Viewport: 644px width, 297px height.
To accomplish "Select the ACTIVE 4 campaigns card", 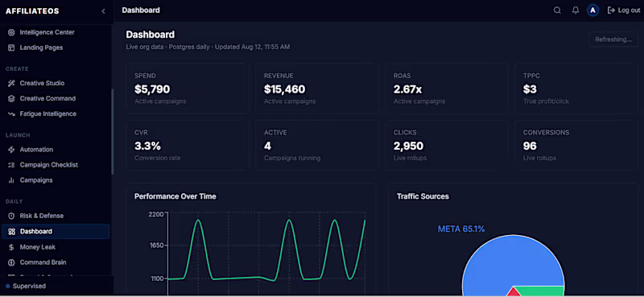I will [317, 145].
